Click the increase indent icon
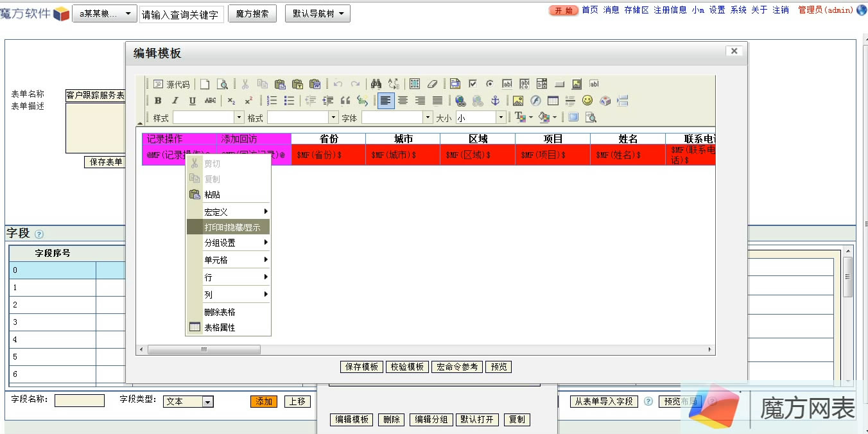 point(327,101)
